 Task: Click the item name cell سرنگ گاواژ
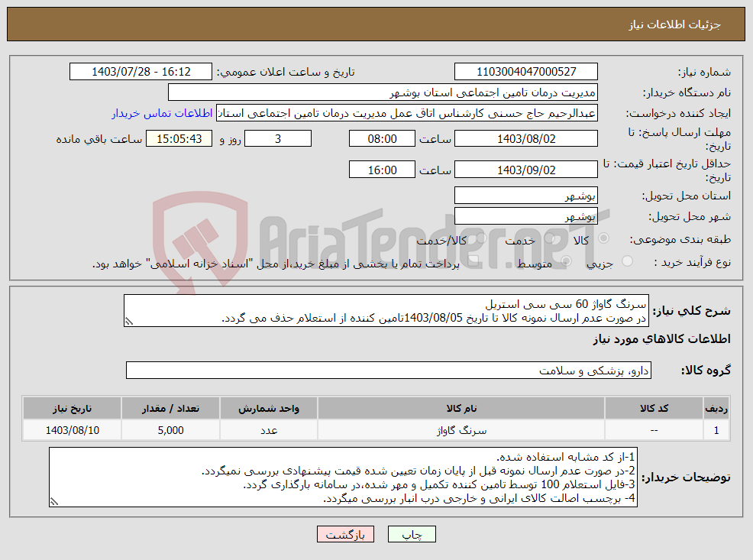tap(461, 430)
